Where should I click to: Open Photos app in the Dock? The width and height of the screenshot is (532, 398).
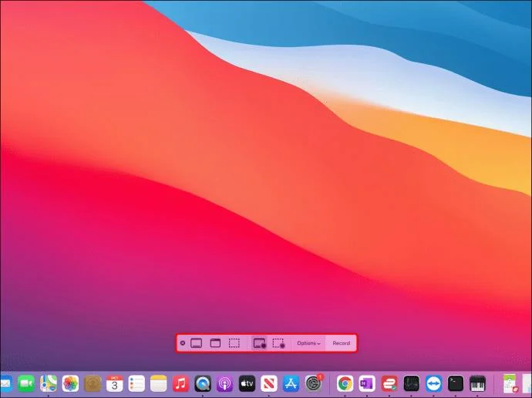pos(71,383)
